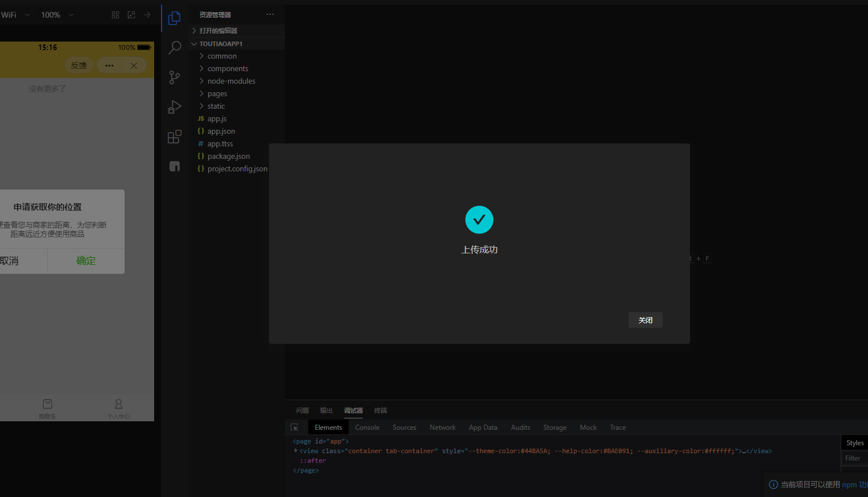Click the 没有更多了 text in simulator
Image resolution: width=868 pixels, height=497 pixels.
(47, 89)
